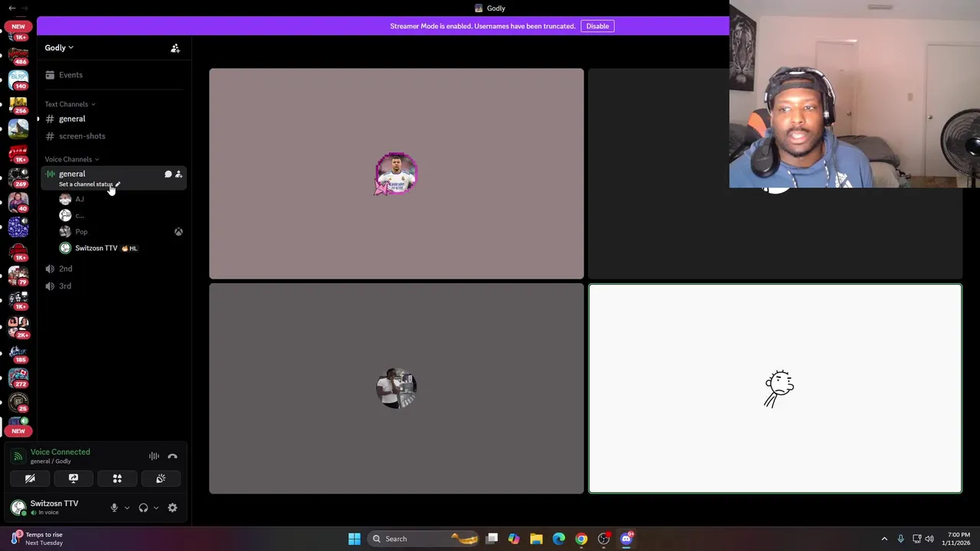Open the Discord icon in Windows taskbar
Screen dimensions: 980x551
click(x=626, y=539)
